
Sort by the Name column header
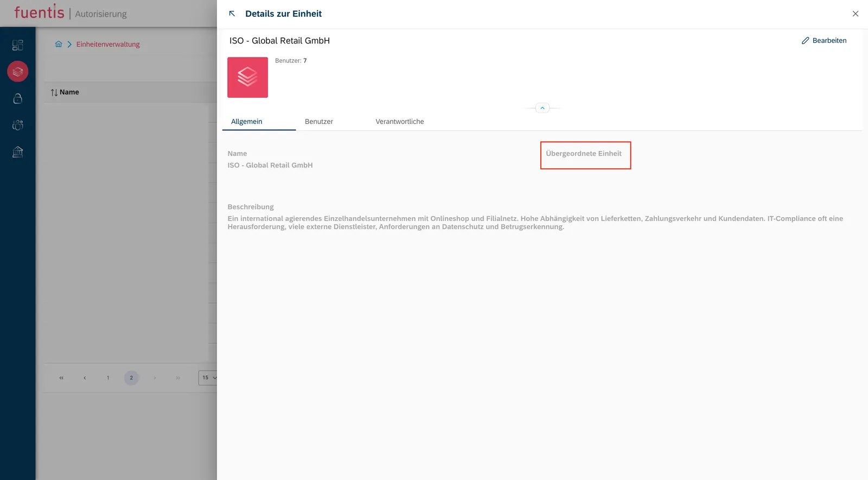pos(65,92)
